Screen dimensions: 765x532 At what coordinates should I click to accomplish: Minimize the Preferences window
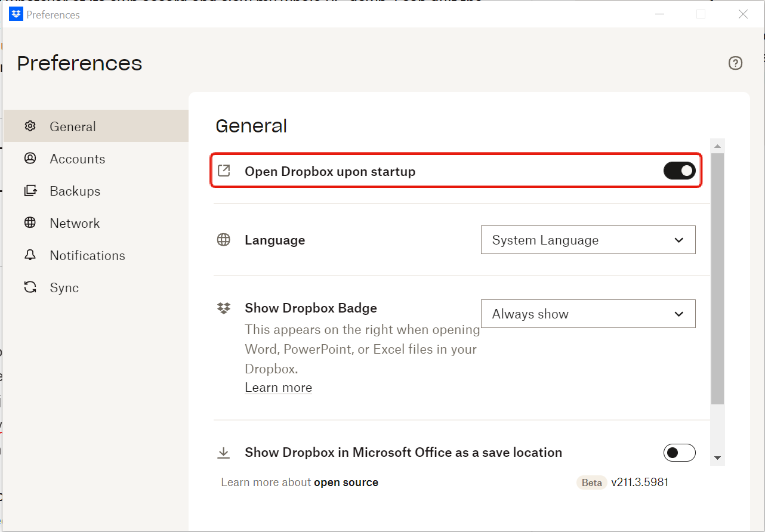click(x=659, y=14)
